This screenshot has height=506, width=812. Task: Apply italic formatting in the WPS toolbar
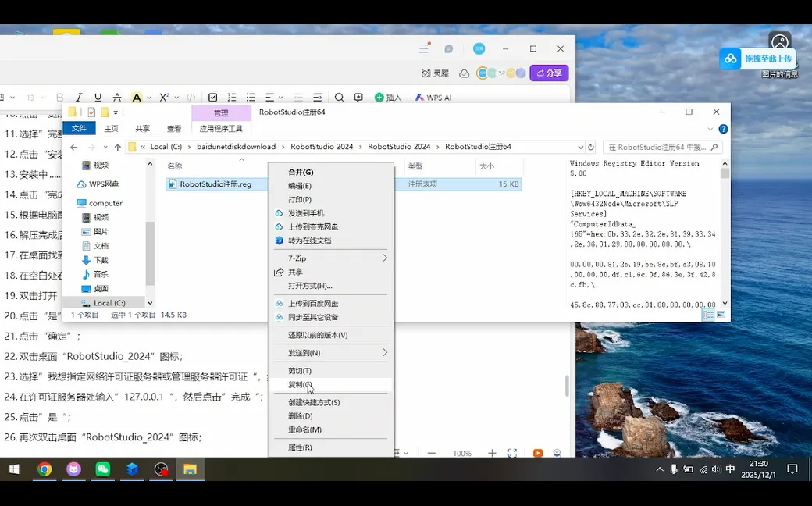pos(79,96)
